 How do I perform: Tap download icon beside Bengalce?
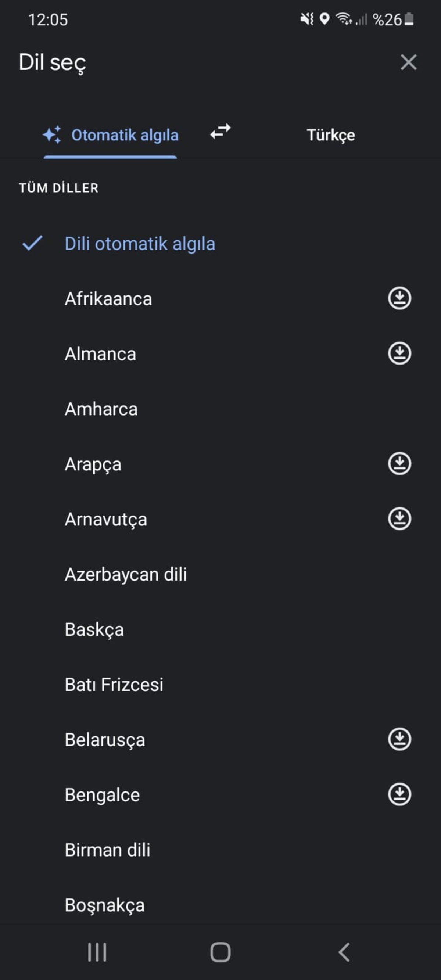click(x=399, y=794)
